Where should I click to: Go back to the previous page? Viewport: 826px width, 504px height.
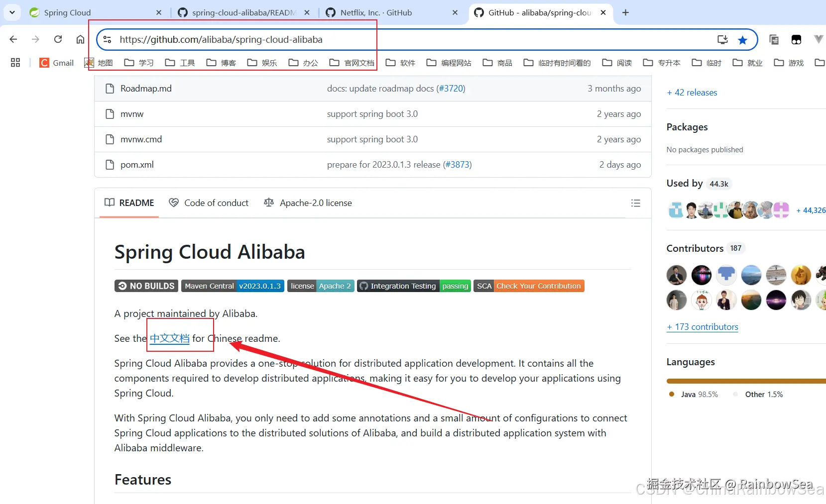(13, 39)
